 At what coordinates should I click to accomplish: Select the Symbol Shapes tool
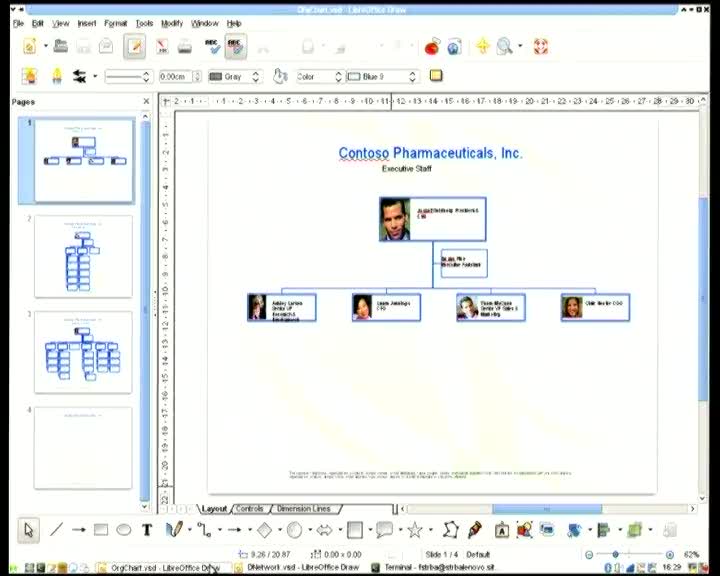(294, 530)
